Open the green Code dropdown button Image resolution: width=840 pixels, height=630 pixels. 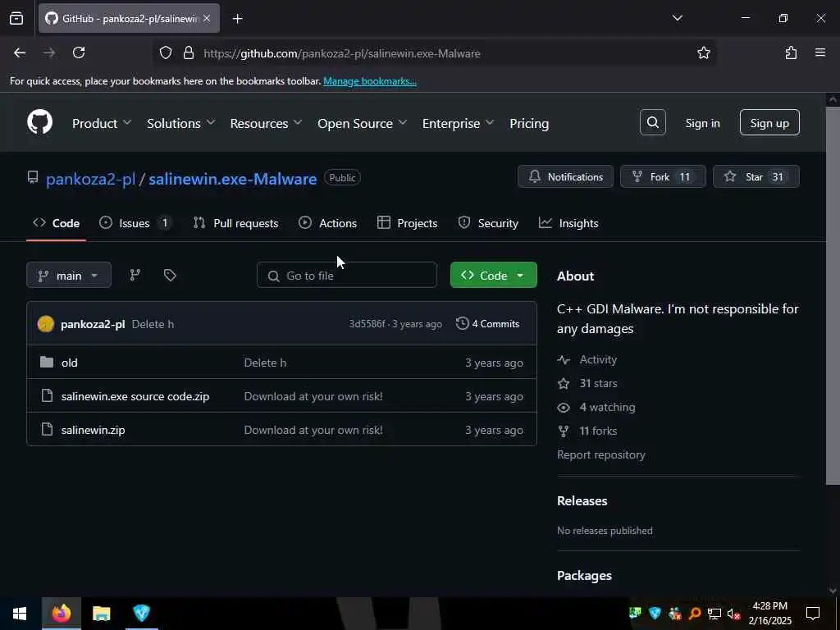click(x=493, y=275)
